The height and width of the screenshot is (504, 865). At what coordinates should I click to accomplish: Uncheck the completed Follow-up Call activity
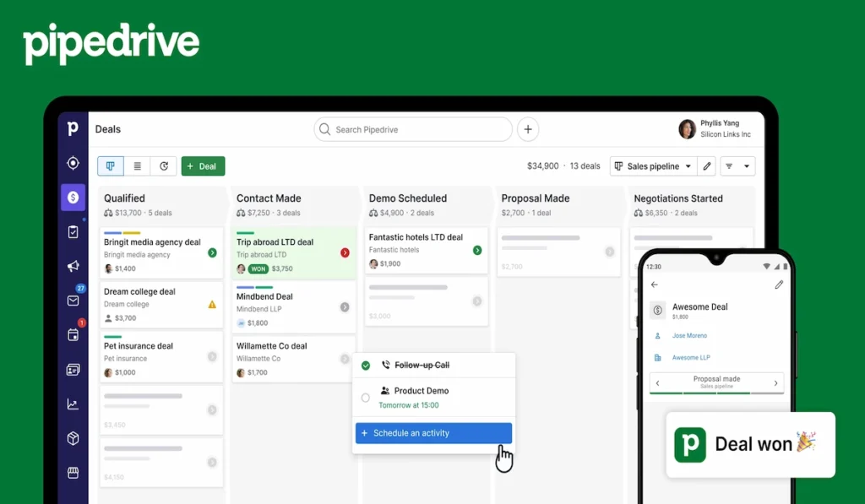(x=366, y=365)
